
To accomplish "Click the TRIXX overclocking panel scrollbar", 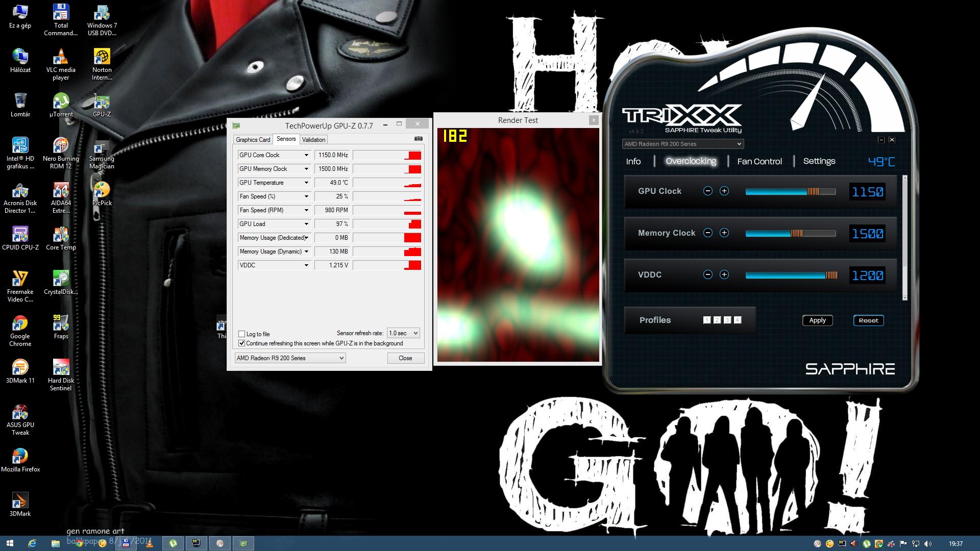I will coord(905,238).
